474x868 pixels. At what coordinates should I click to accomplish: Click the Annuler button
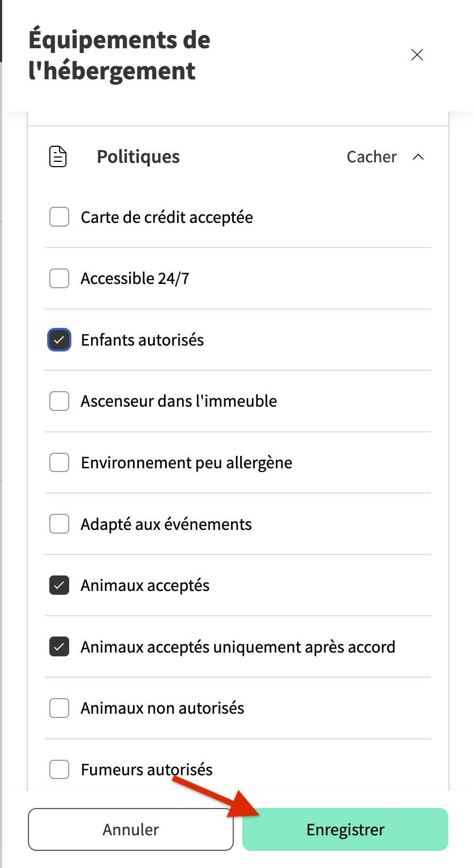coord(131,829)
